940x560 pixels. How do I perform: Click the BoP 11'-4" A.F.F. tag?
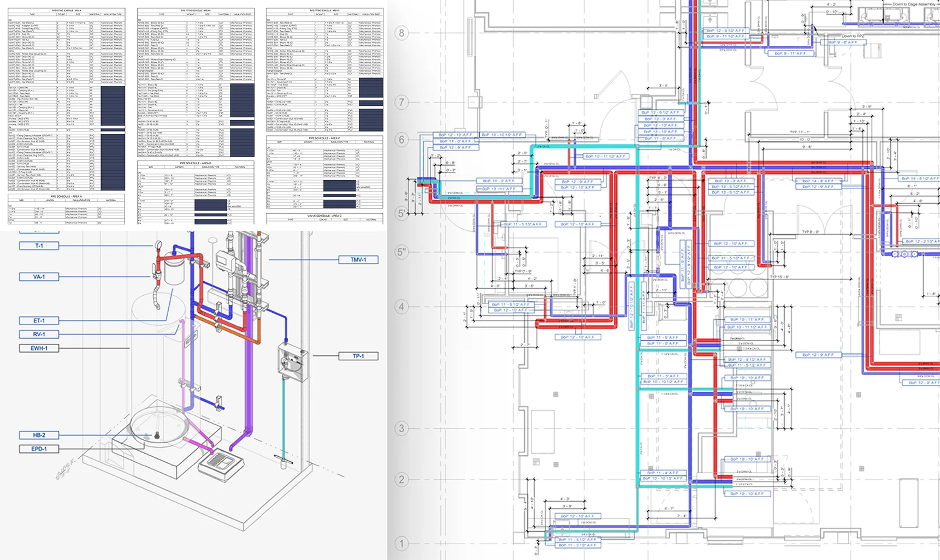(663, 473)
